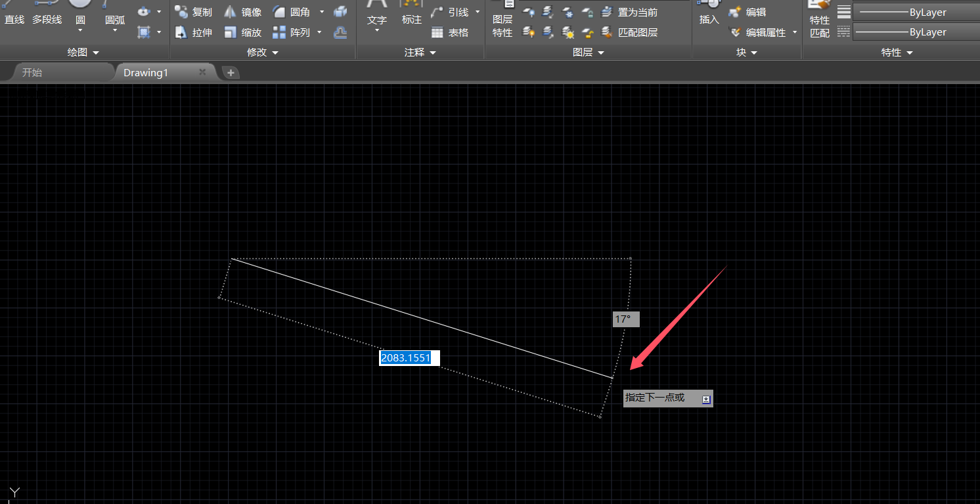Image resolution: width=980 pixels, height=504 pixels.
Task: Open the 圆角 dropdown arrow
Action: tap(322, 12)
